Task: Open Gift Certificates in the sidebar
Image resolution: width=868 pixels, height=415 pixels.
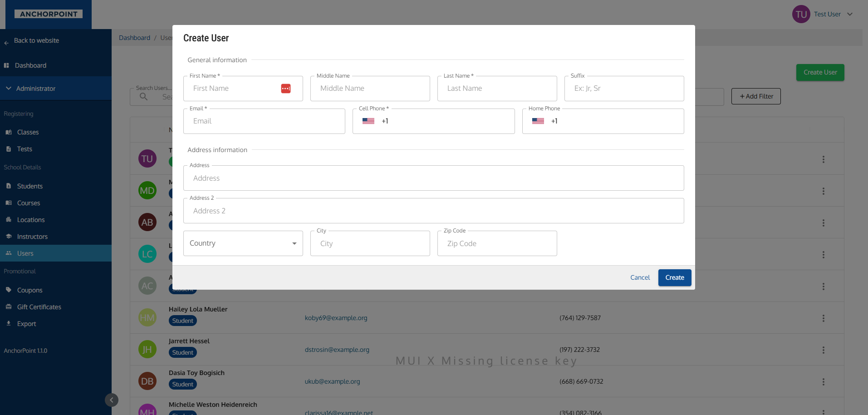Action: pyautogui.click(x=39, y=307)
